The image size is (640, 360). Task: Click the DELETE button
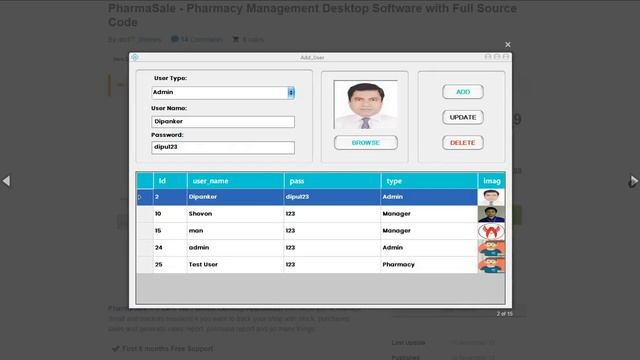(x=463, y=142)
